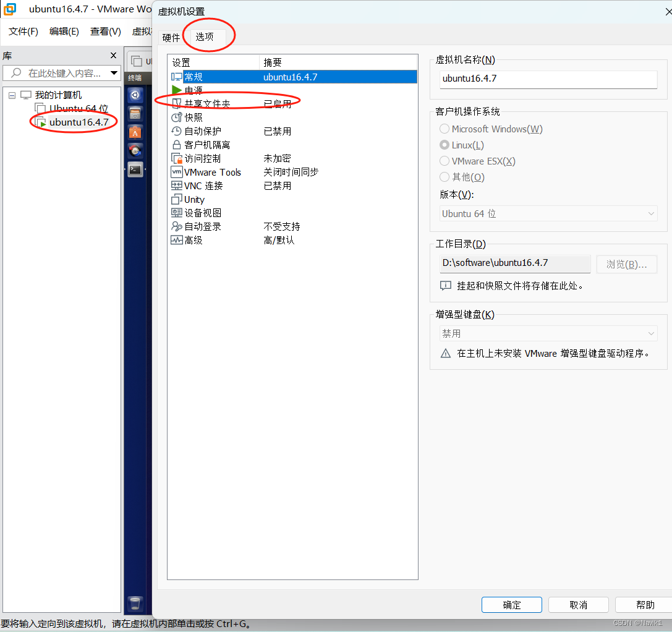
Task: Click the warning triangle icon under enhanced keyboard
Action: 446,353
